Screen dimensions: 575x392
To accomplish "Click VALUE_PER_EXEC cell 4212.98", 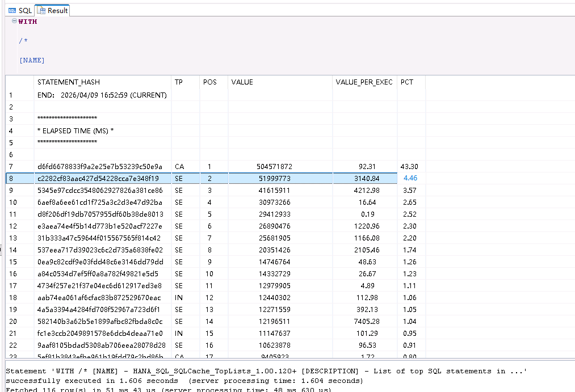I will 367,191.
